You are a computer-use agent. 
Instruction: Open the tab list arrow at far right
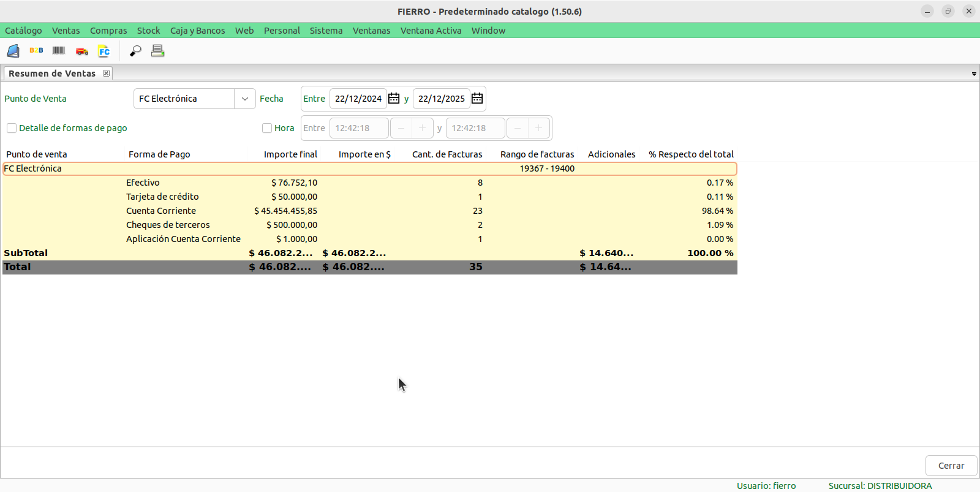point(974,74)
